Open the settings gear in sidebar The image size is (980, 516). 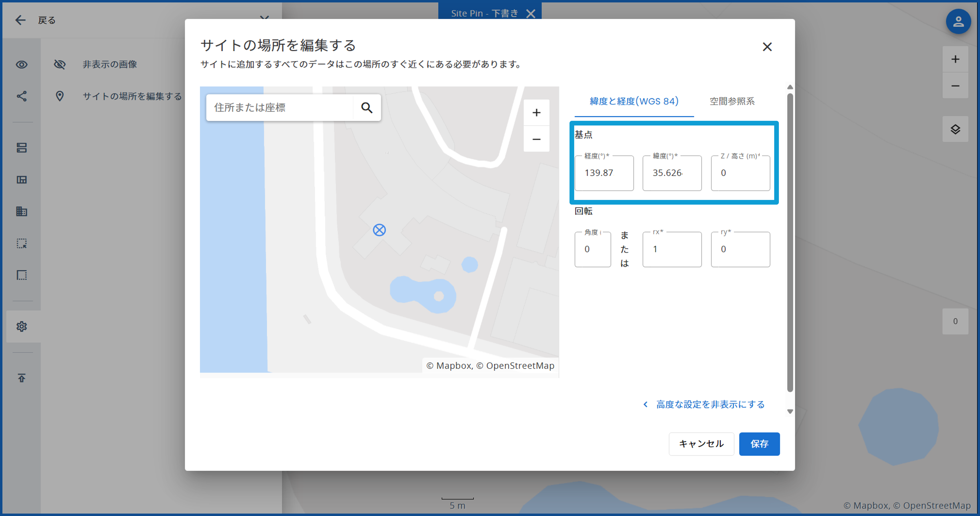tap(22, 326)
